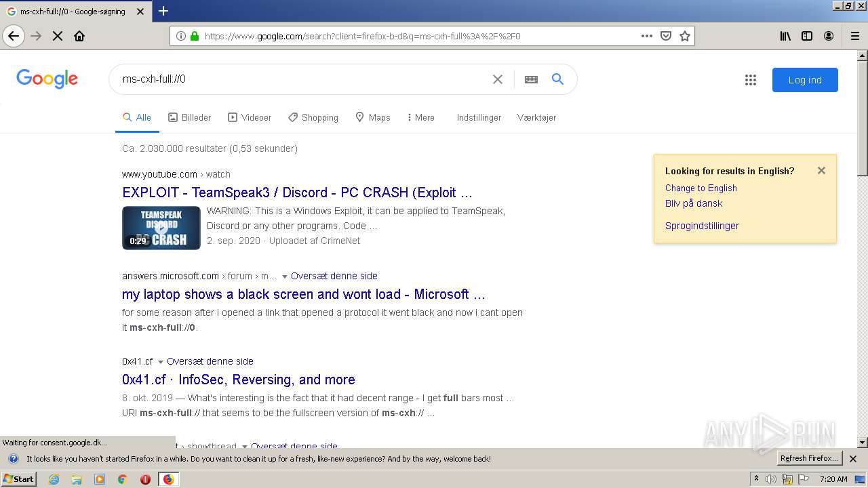This screenshot has height=488, width=868.
Task: Open File Explorer from the taskbar
Action: (x=77, y=479)
